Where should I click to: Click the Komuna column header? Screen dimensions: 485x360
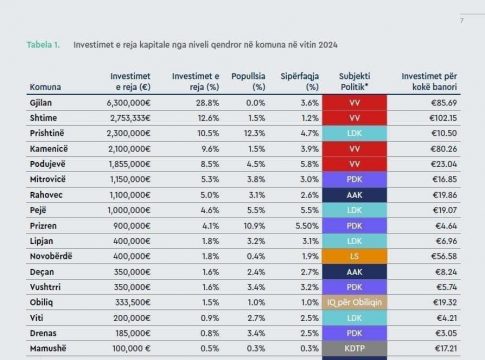pos(45,87)
